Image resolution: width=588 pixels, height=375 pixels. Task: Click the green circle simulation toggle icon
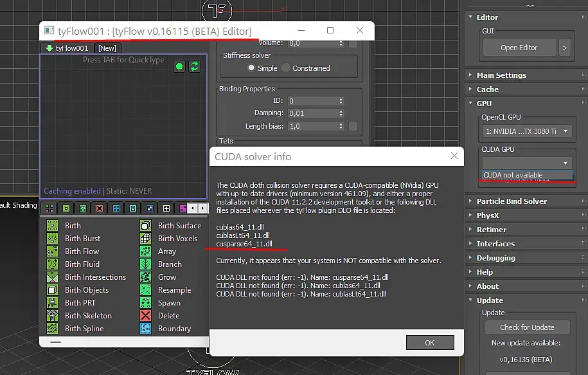pos(179,66)
